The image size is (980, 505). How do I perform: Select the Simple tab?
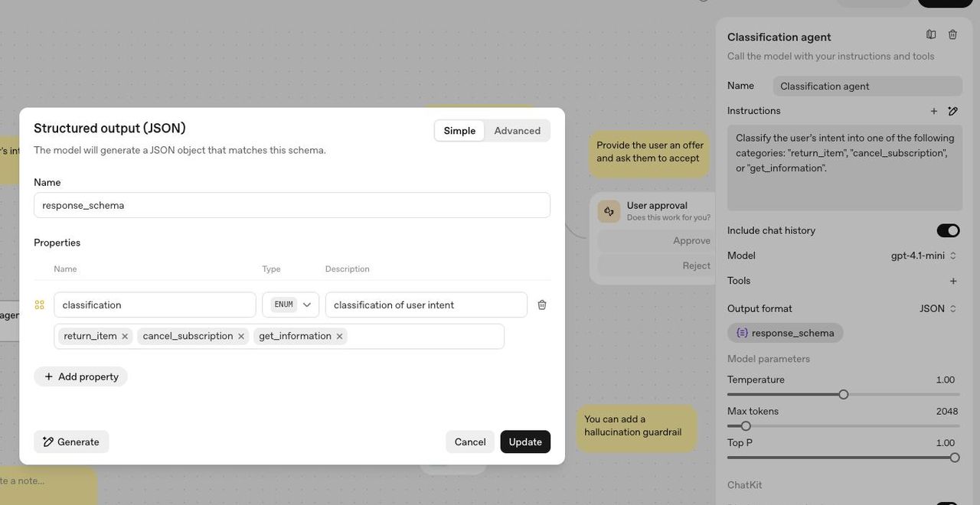pyautogui.click(x=459, y=129)
